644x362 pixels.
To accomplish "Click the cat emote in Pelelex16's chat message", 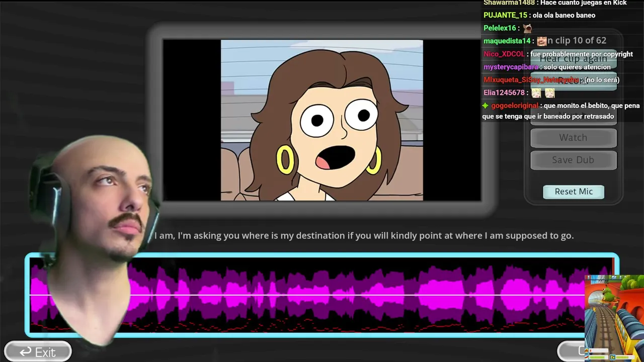I will (527, 28).
